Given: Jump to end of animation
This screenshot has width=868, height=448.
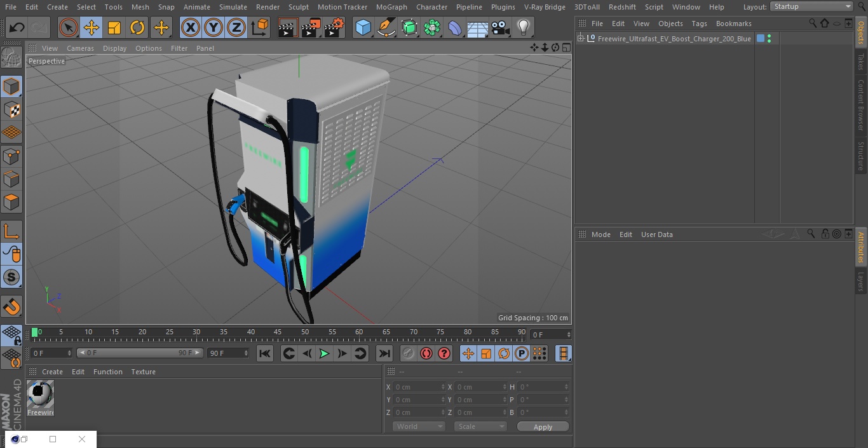Looking at the screenshot, I should [384, 353].
